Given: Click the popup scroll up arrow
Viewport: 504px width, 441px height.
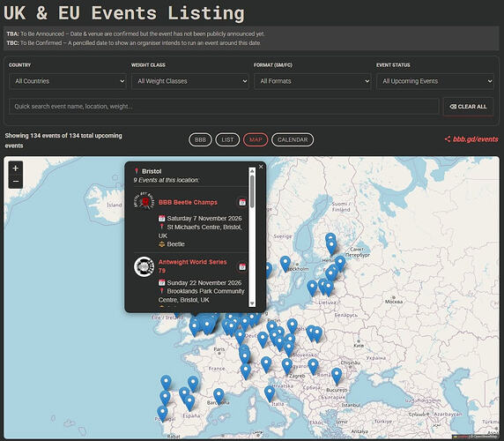Looking at the screenshot, I should click(252, 171).
